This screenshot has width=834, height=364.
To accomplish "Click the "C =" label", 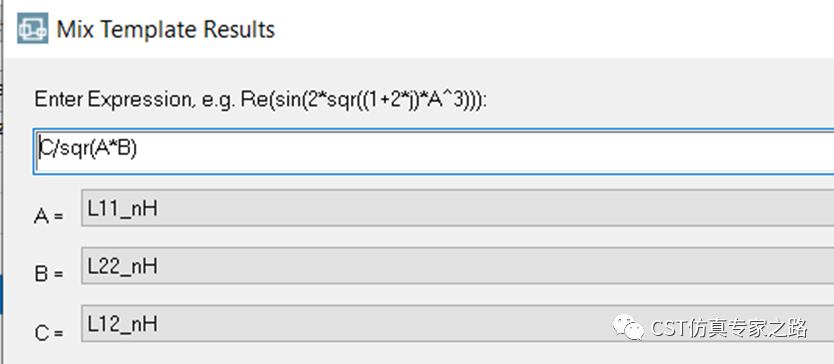I will [x=49, y=333].
